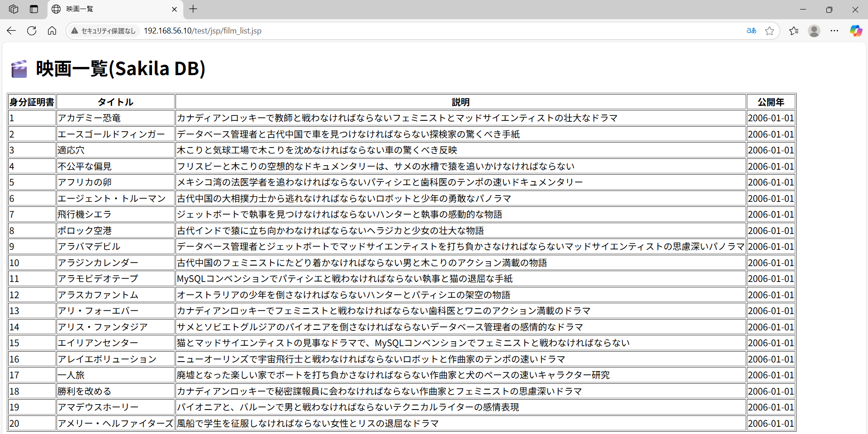The width and height of the screenshot is (868, 434).
Task: Go back to the previous page
Action: coord(11,31)
